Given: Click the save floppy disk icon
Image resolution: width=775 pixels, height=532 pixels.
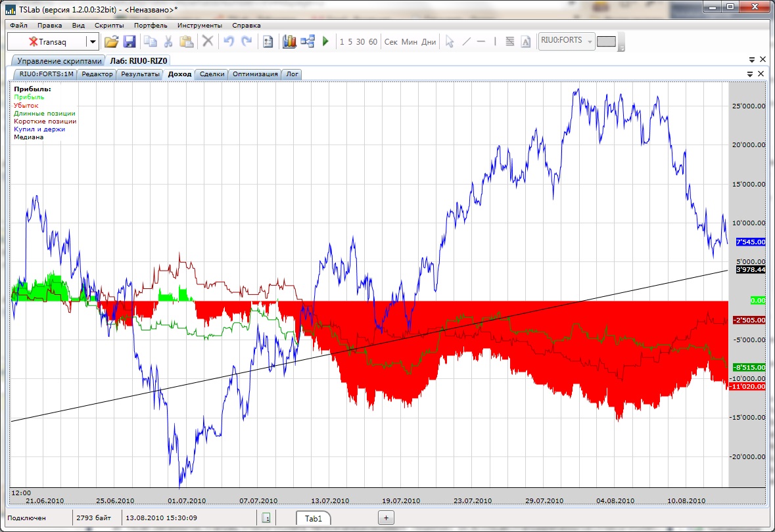Looking at the screenshot, I should pyautogui.click(x=129, y=41).
